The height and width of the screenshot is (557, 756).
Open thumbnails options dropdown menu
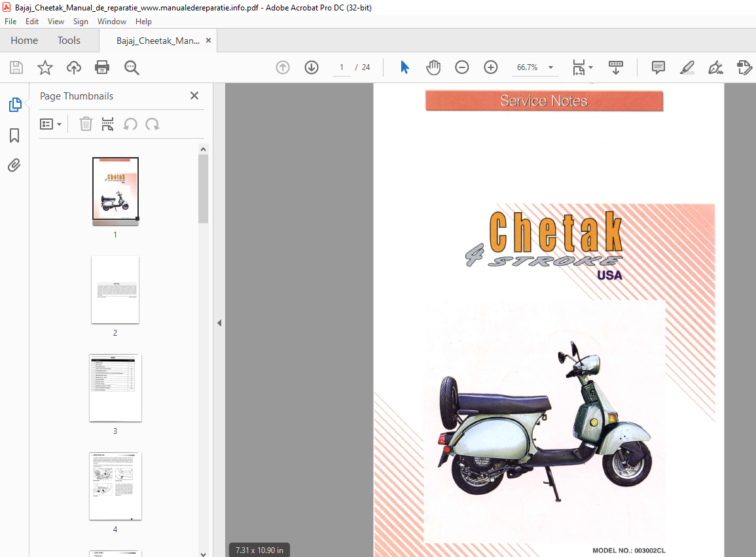(50, 124)
